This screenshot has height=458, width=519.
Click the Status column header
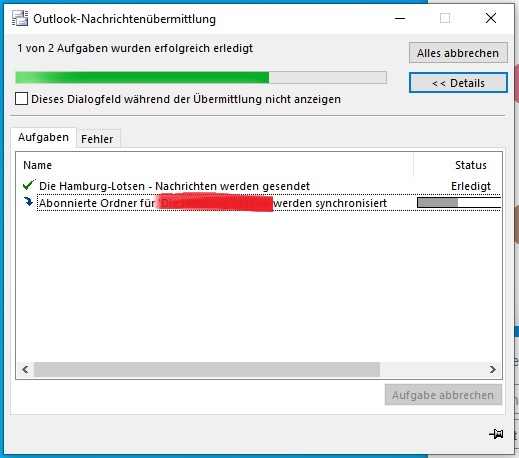click(x=457, y=165)
